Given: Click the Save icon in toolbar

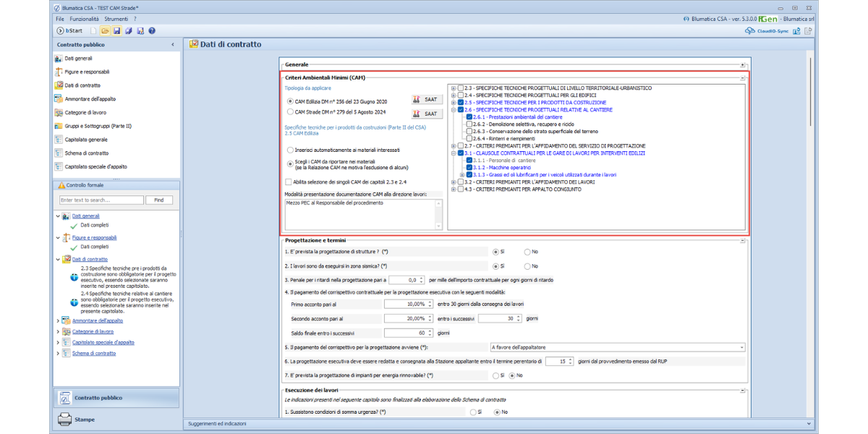Looking at the screenshot, I should pos(117,31).
